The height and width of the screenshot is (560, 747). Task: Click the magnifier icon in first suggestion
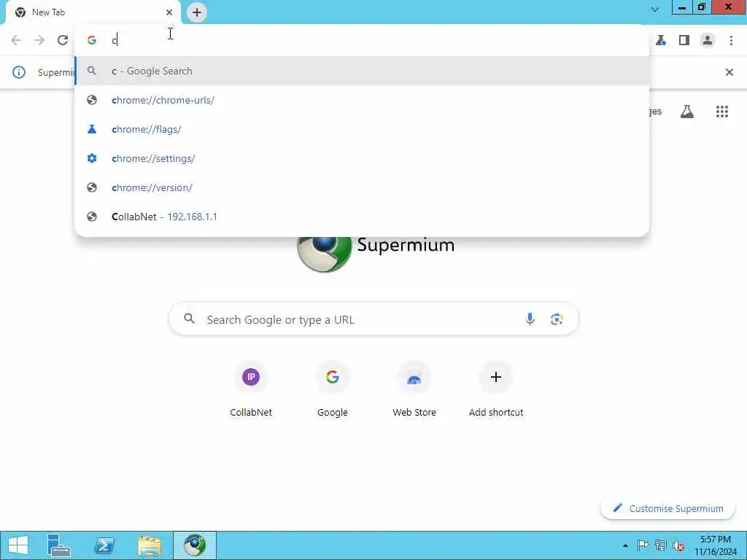[x=92, y=71]
